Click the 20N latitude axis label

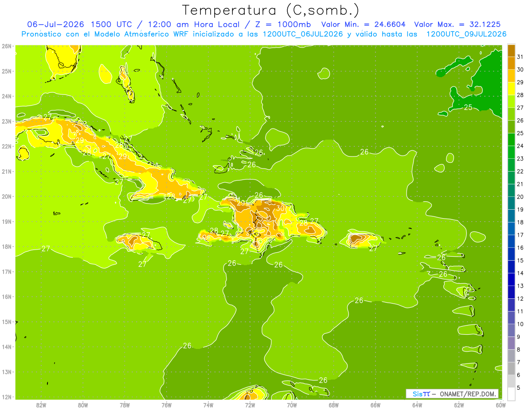7,196
